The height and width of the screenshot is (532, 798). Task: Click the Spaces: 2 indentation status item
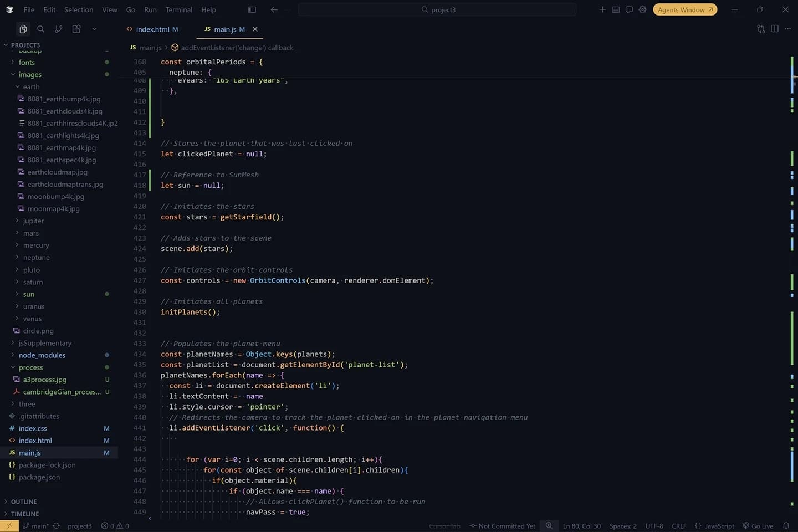[x=623, y=526]
